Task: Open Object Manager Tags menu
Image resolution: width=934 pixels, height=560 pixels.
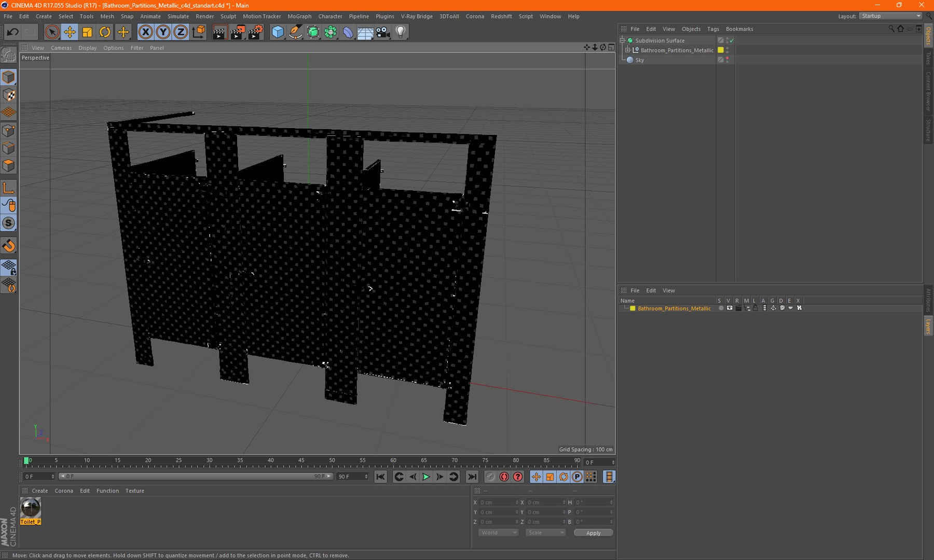Action: [713, 29]
